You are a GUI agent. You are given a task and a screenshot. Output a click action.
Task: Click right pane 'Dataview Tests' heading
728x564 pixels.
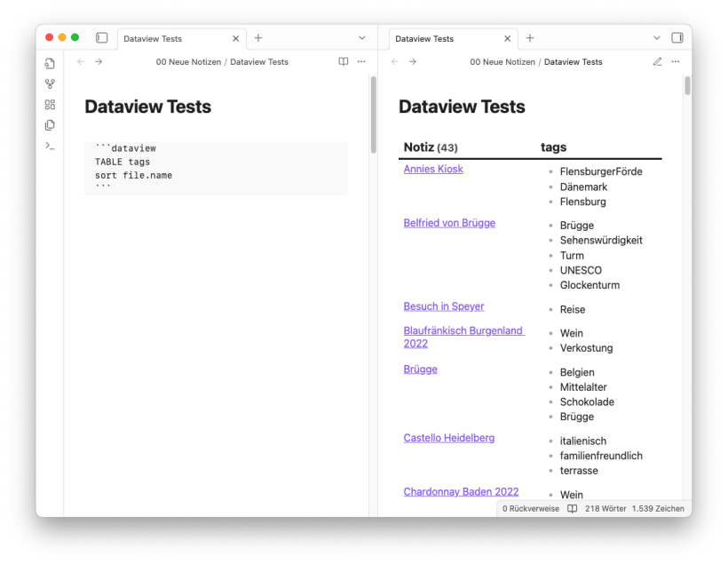(462, 107)
